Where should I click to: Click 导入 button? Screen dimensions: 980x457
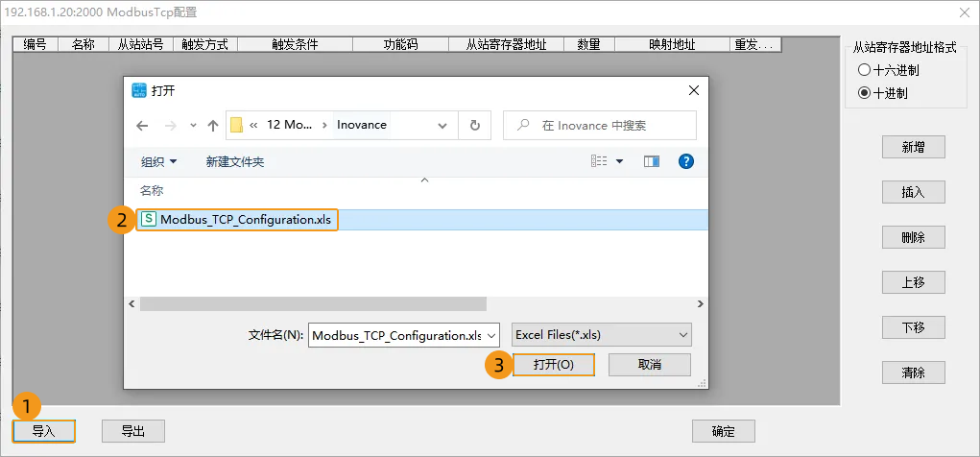tap(44, 431)
